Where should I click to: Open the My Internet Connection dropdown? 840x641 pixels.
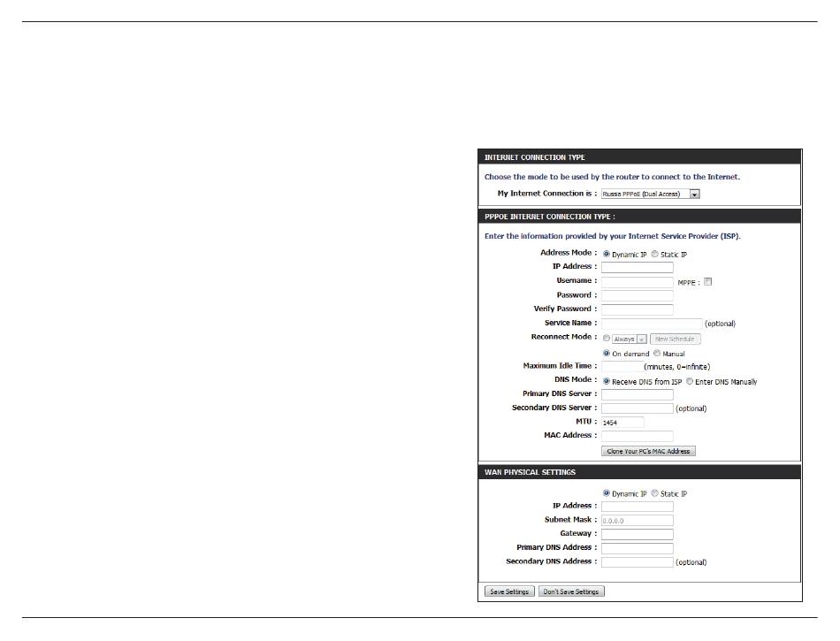click(x=651, y=194)
